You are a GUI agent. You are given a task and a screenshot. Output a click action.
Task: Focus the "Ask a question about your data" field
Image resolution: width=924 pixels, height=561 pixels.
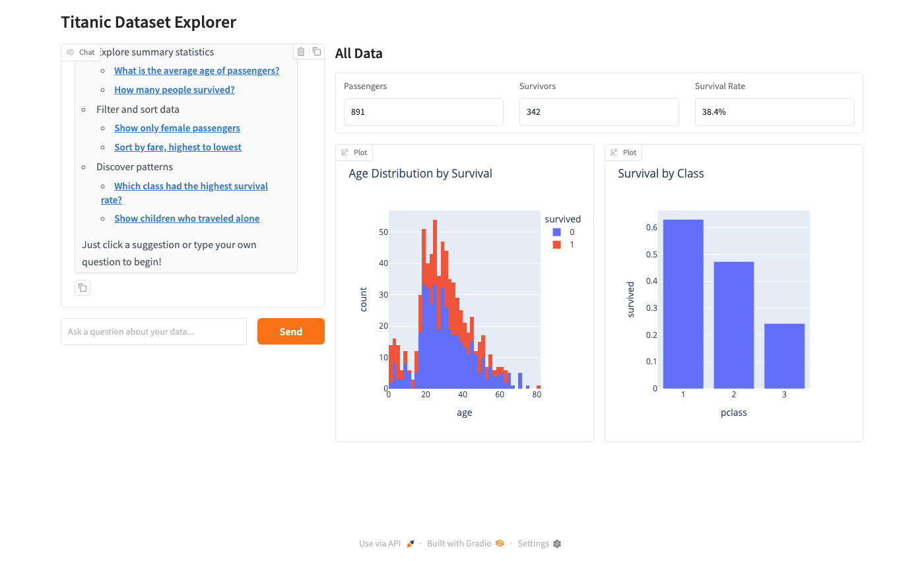click(154, 331)
